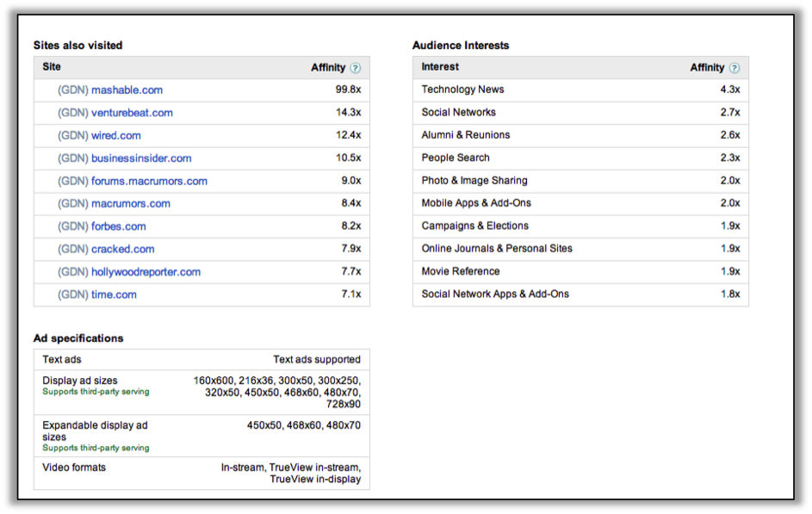This screenshot has width=812, height=514.
Task: Select Mobile Apps & Add-Ons interest
Action: [580, 203]
